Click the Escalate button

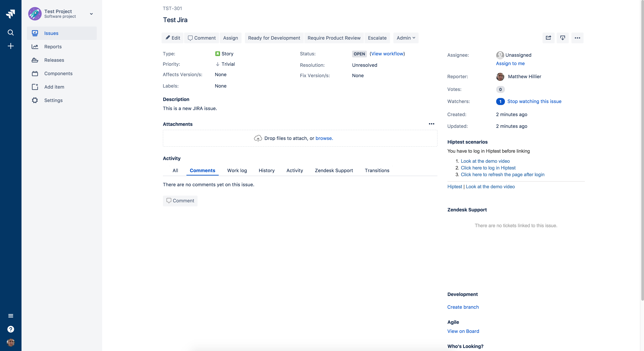[x=377, y=38]
